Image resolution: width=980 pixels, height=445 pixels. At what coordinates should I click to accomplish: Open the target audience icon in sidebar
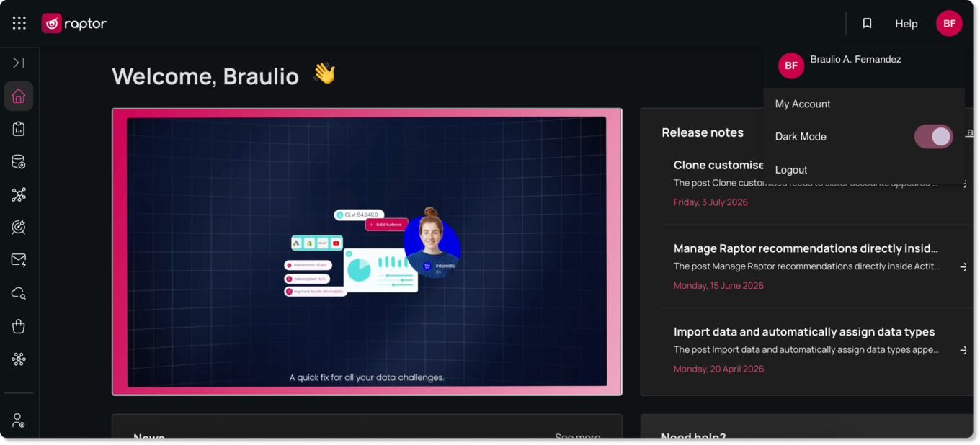19,228
